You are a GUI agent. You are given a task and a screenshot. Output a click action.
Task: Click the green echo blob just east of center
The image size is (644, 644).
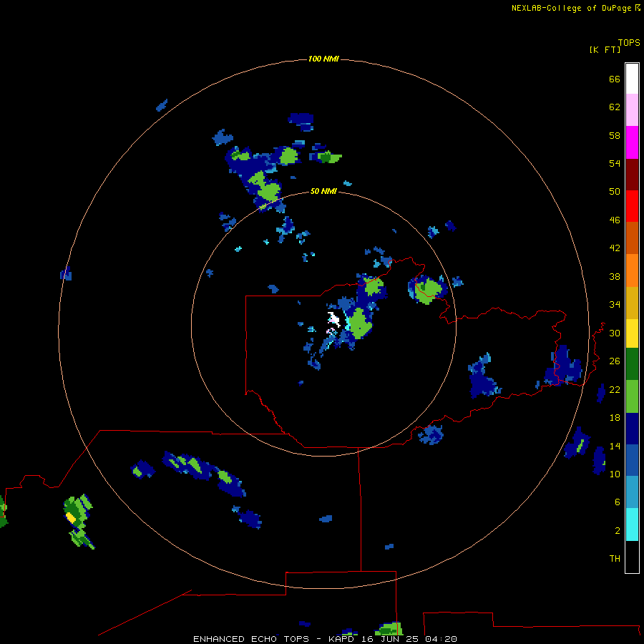point(360,323)
